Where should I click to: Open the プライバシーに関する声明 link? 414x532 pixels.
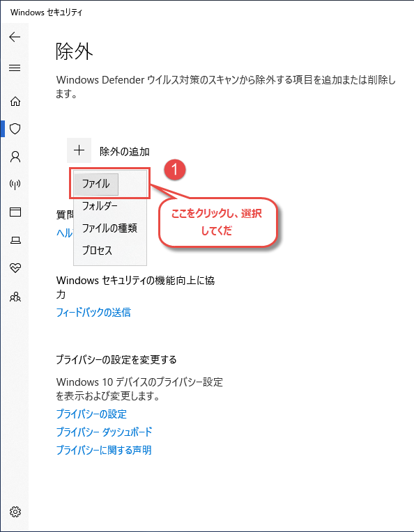click(x=104, y=451)
